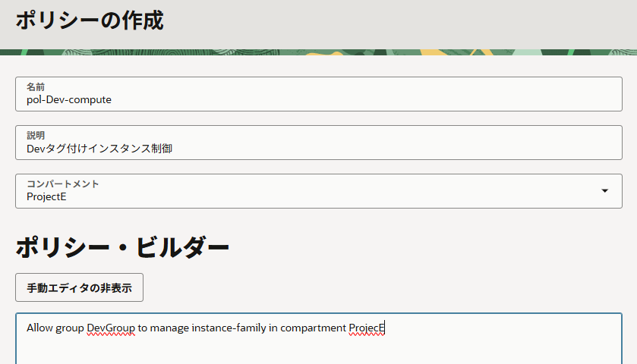Click the word Allow in policy statement

click(39, 328)
